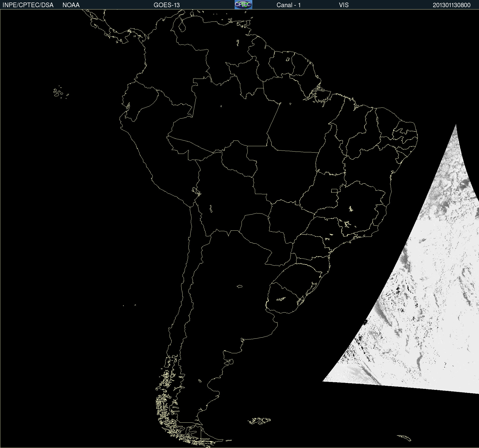The height and width of the screenshot is (448, 479).
Task: Select the NOAA label in header
Action: click(x=71, y=5)
